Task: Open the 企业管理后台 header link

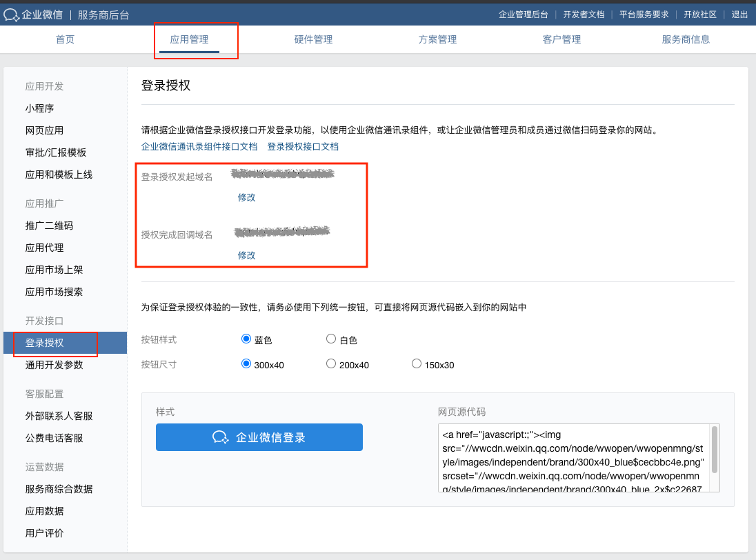Action: 523,14
